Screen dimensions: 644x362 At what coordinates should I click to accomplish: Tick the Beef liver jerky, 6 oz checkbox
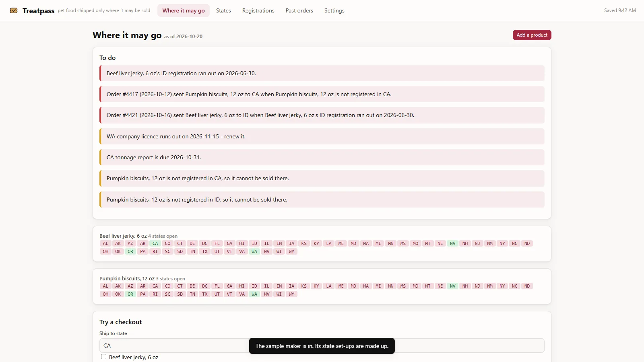(x=104, y=357)
